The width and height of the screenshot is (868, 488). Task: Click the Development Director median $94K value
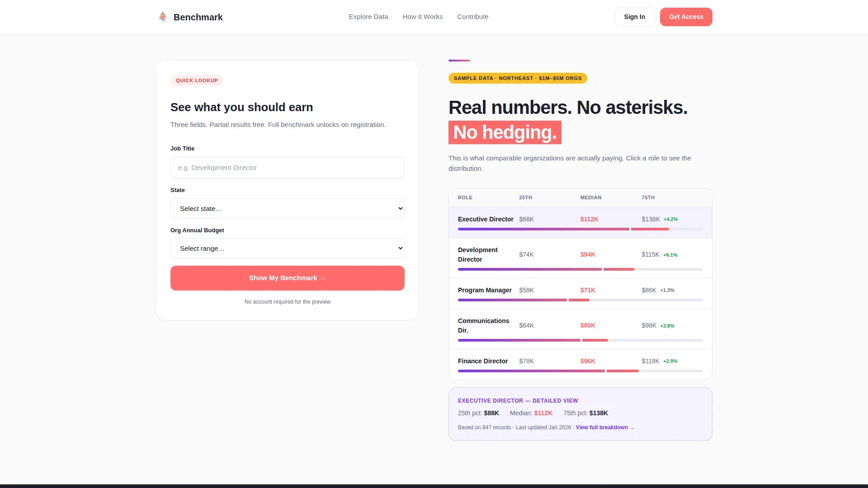pyautogui.click(x=588, y=254)
